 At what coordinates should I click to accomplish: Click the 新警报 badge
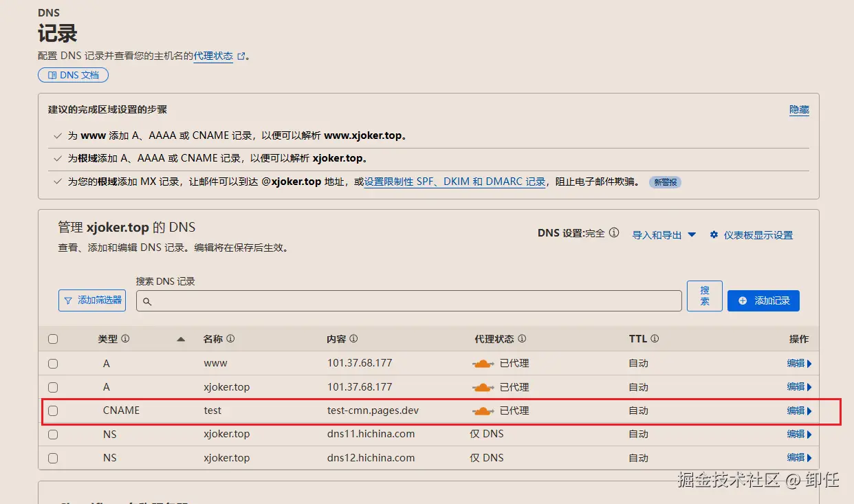(x=665, y=182)
